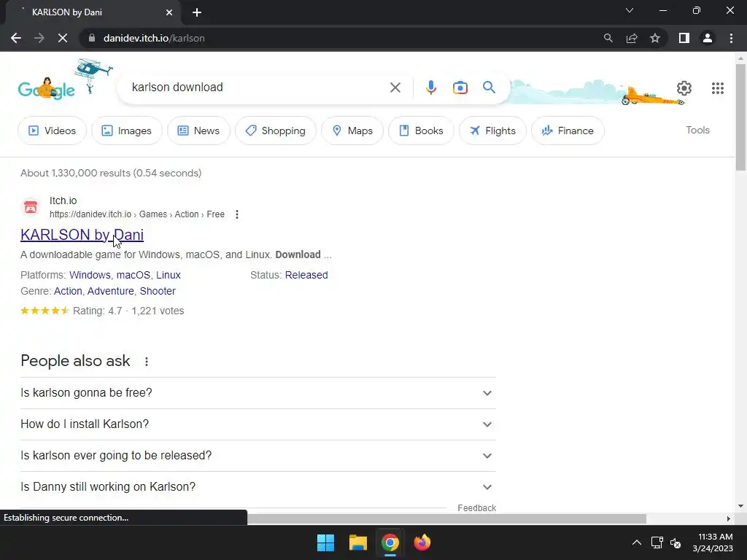Open File Explorer from taskbar

click(357, 542)
